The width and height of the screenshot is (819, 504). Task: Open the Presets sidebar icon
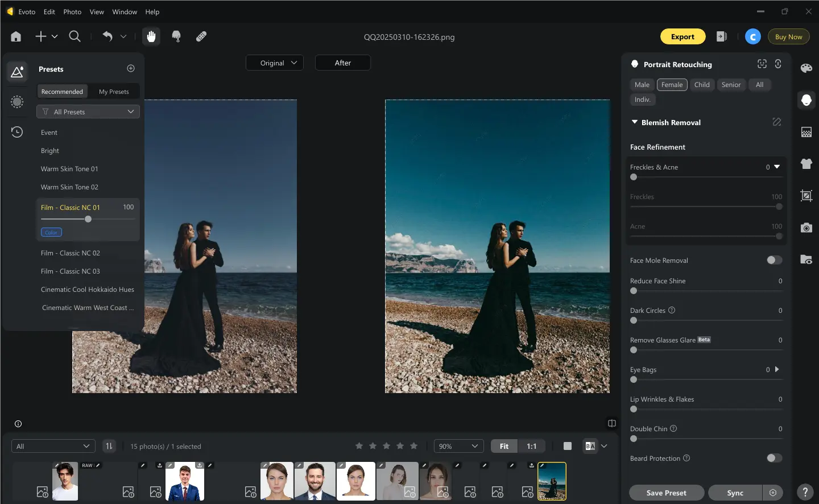tap(17, 72)
